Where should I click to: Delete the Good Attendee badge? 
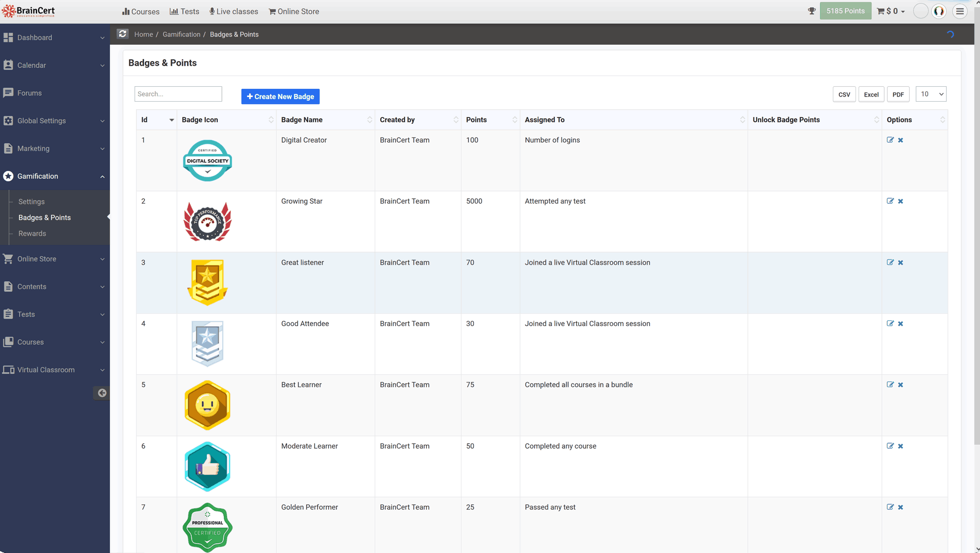pyautogui.click(x=900, y=323)
